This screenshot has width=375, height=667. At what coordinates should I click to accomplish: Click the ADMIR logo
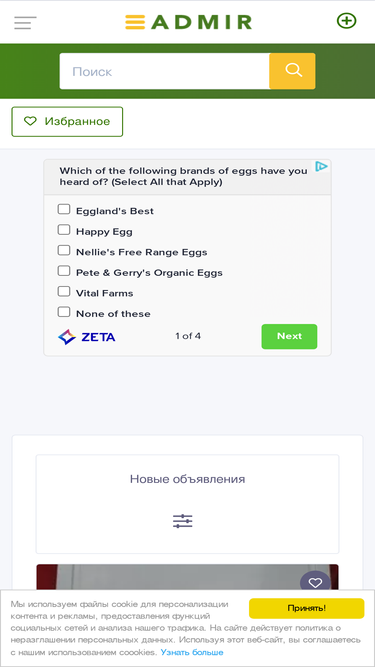click(x=188, y=22)
